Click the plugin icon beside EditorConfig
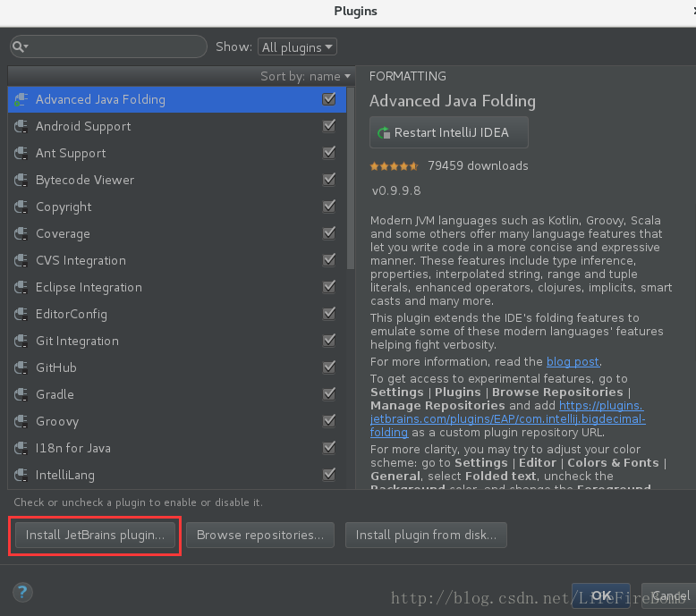The width and height of the screenshot is (696, 616). 21,314
